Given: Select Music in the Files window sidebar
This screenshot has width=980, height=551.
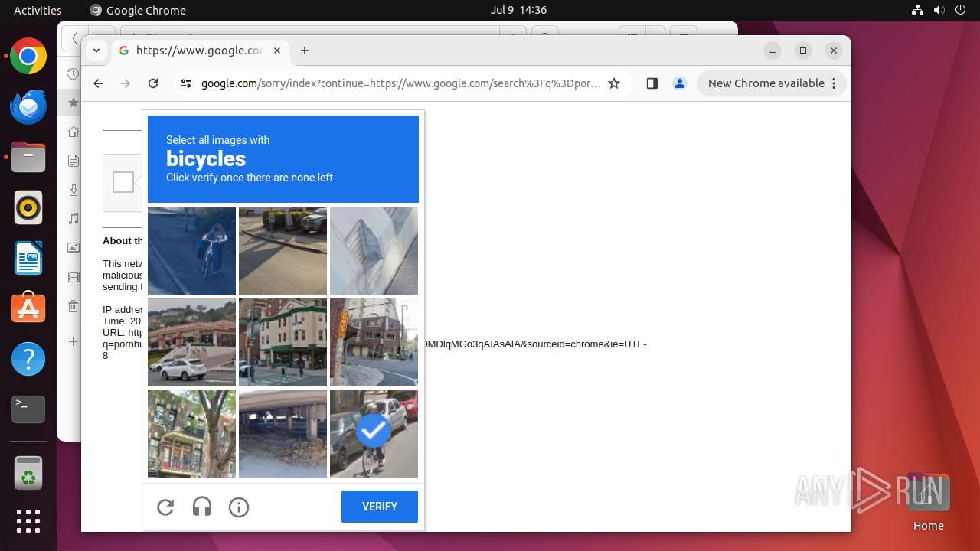Looking at the screenshot, I should [x=73, y=219].
